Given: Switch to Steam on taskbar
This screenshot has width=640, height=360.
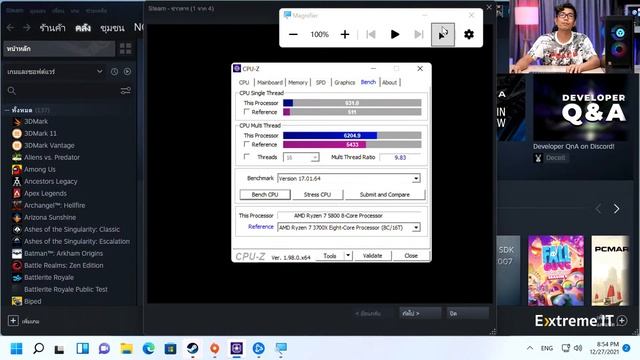Looking at the screenshot, I should pyautogui.click(x=193, y=349).
